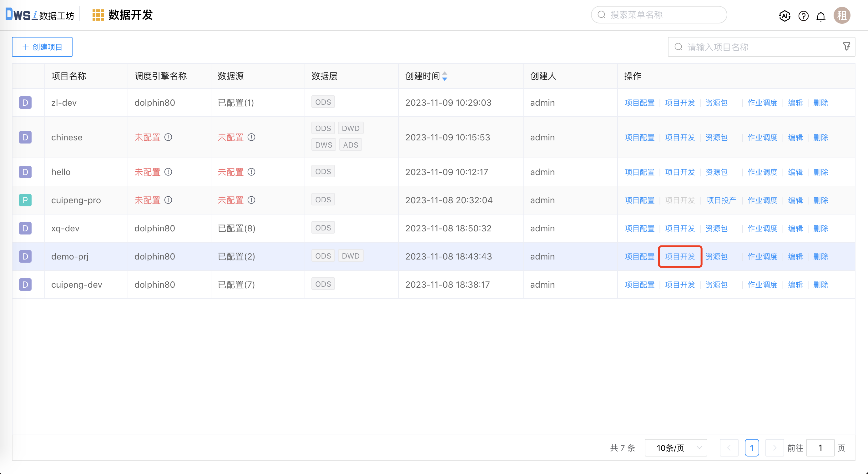Click 项目投产 for cuipeng-pro
868x474 pixels.
(x=721, y=200)
